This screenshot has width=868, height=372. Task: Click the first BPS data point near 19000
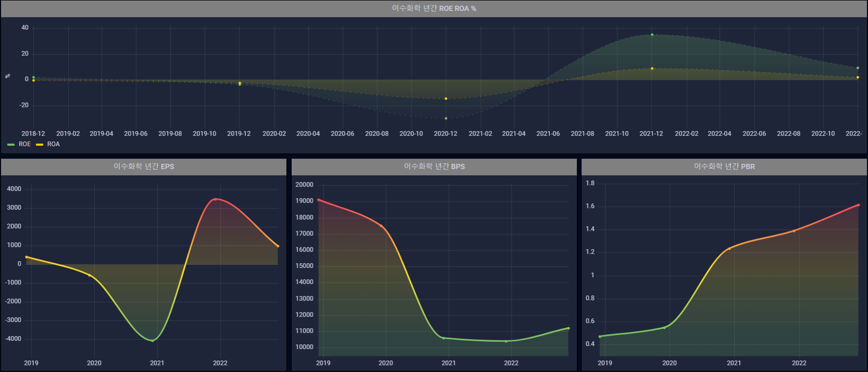(x=318, y=200)
